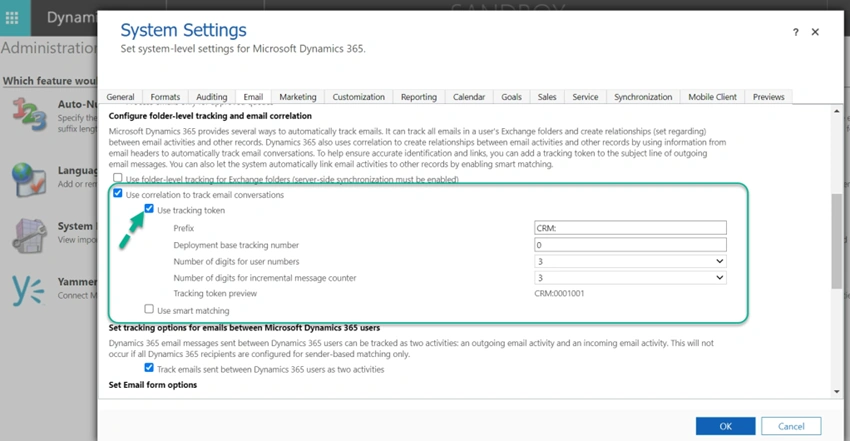Click the vertical scrollbar thumb
The width and height of the screenshot is (850, 441).
[x=836, y=241]
